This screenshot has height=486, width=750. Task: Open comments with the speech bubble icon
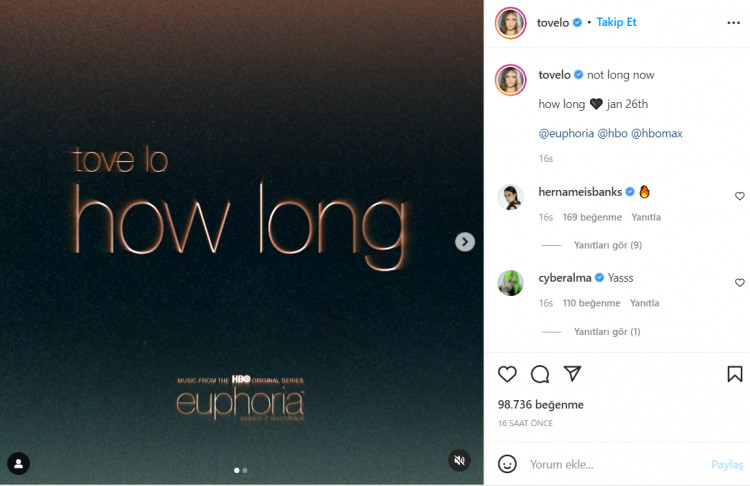pyautogui.click(x=540, y=374)
